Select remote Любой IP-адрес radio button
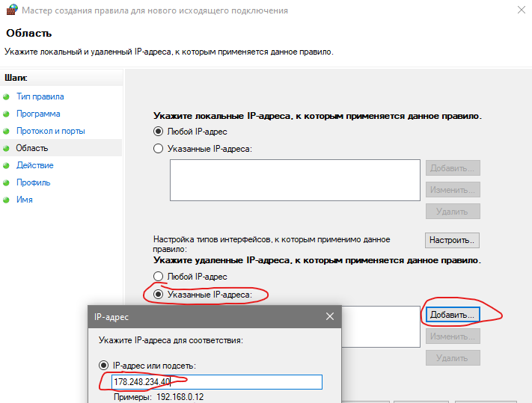Screen dimensions: 532x403 (158, 276)
